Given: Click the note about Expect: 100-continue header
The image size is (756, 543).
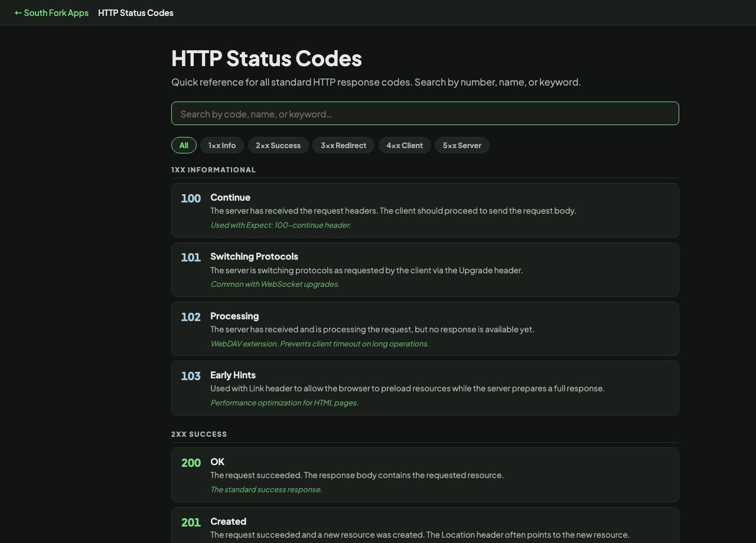Looking at the screenshot, I should point(281,225).
